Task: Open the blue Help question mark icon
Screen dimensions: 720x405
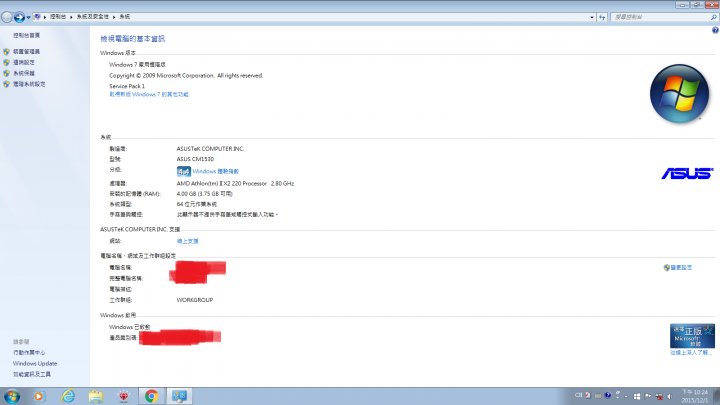Action: tap(715, 30)
